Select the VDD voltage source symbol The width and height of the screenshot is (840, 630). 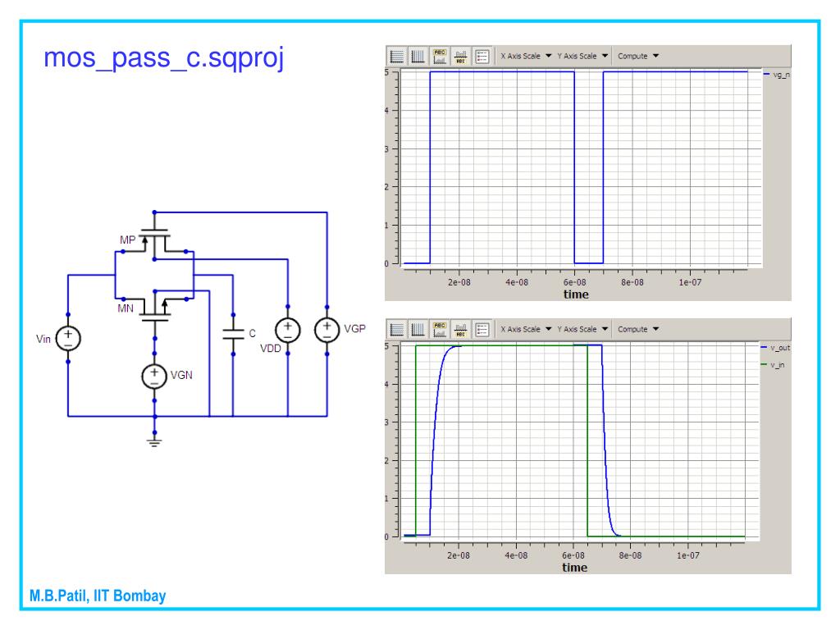[288, 331]
